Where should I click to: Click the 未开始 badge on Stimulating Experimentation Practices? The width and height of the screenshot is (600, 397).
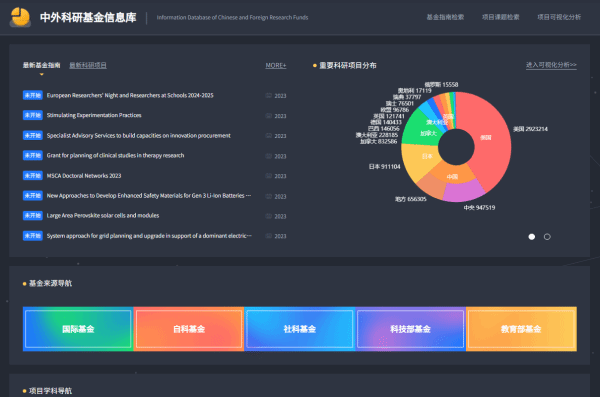pyautogui.click(x=33, y=115)
